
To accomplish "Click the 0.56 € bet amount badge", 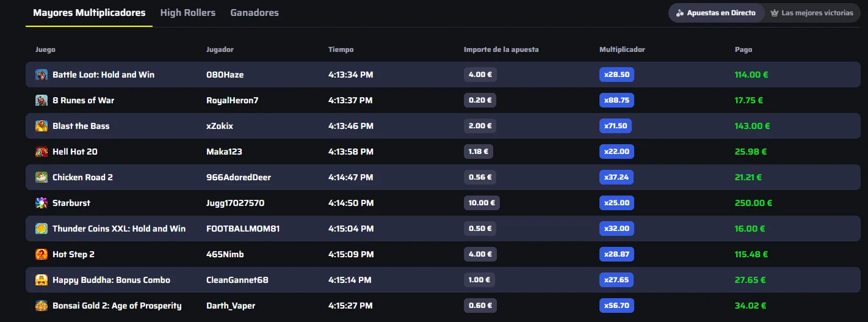I will 480,177.
